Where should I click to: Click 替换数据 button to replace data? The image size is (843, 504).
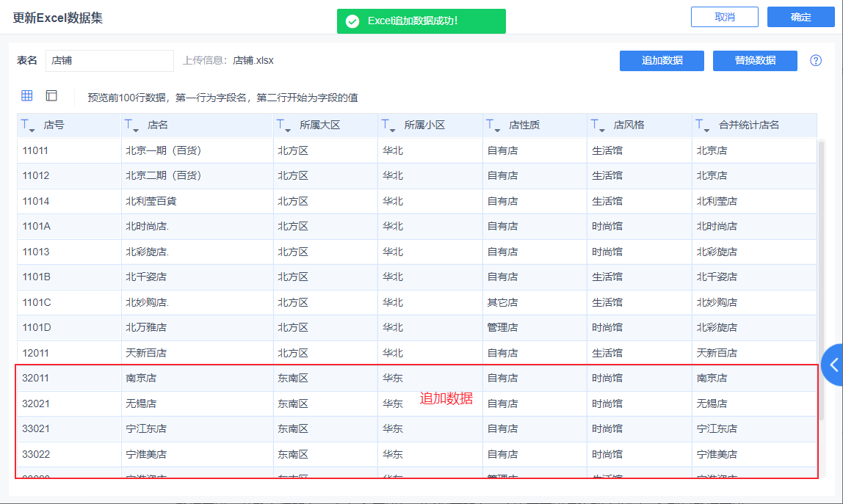pyautogui.click(x=755, y=61)
